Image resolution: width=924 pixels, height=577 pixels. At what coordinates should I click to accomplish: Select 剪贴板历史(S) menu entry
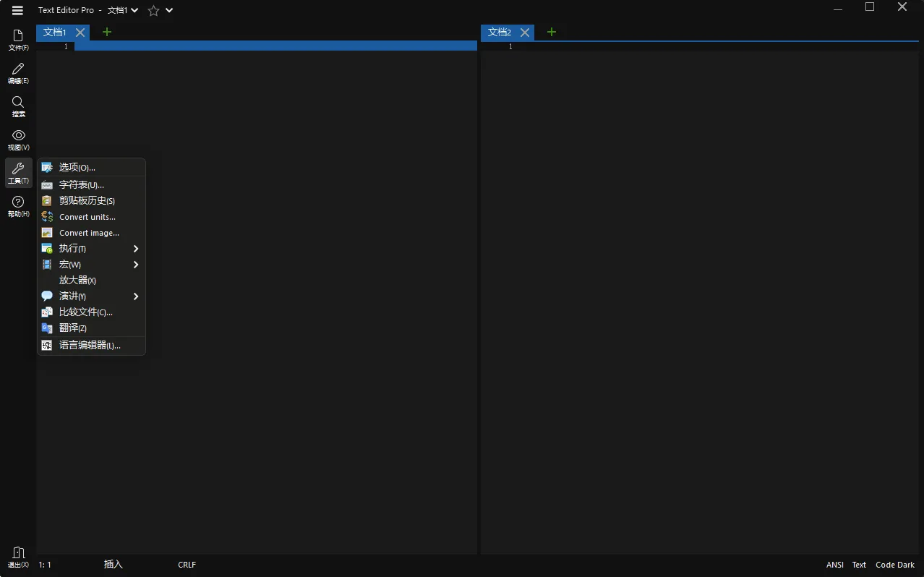tap(92, 201)
